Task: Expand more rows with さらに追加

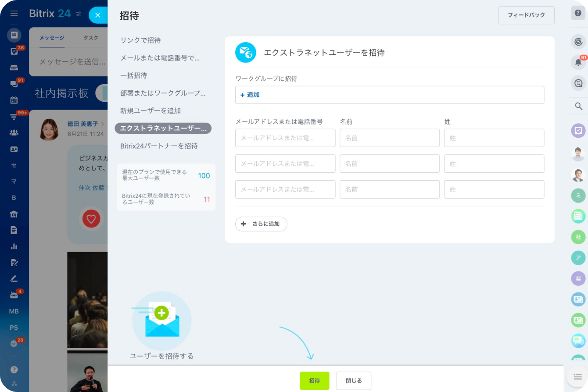Action: pos(261,224)
